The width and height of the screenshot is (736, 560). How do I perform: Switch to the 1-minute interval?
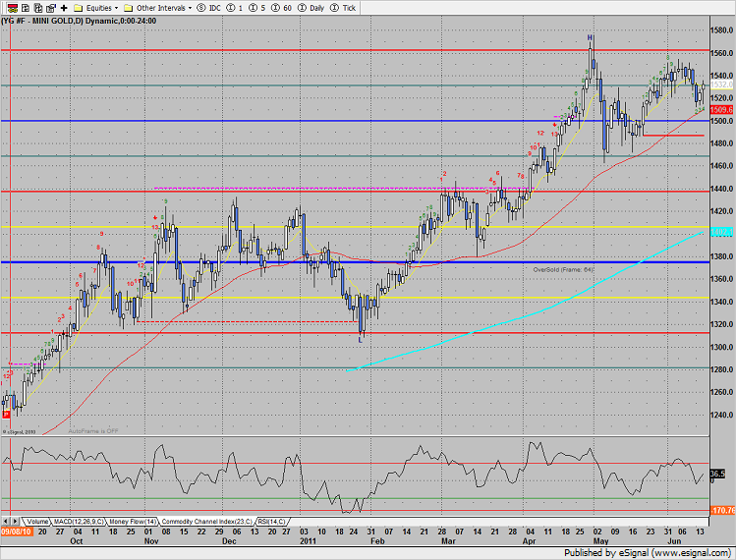pyautogui.click(x=234, y=8)
